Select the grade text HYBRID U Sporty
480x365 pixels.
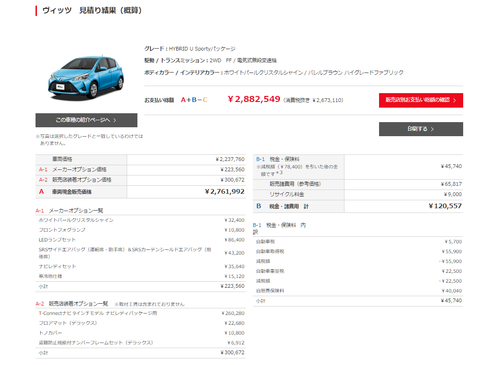pos(202,49)
